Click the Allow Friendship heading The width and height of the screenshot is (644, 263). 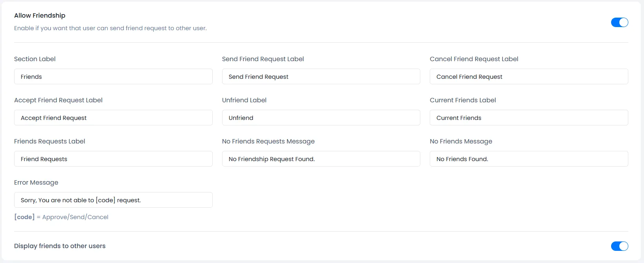point(40,16)
